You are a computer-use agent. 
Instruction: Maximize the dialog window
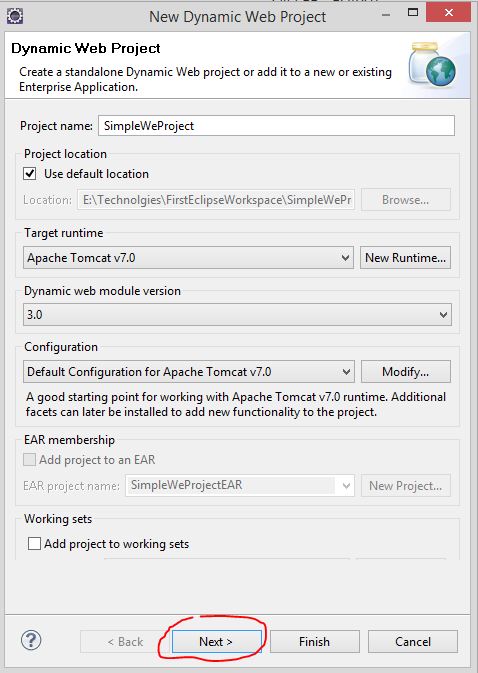click(x=413, y=12)
